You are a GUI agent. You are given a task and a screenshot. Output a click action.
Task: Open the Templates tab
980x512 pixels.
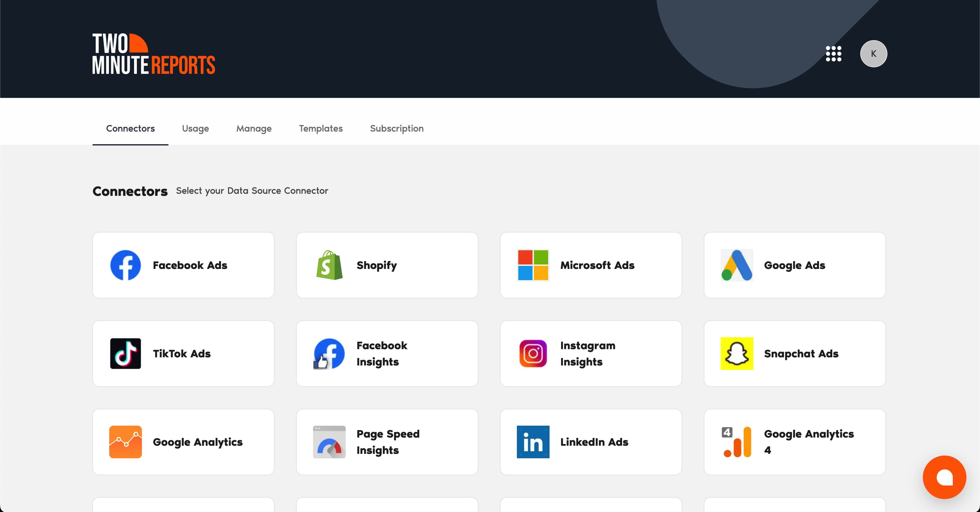[x=321, y=129]
